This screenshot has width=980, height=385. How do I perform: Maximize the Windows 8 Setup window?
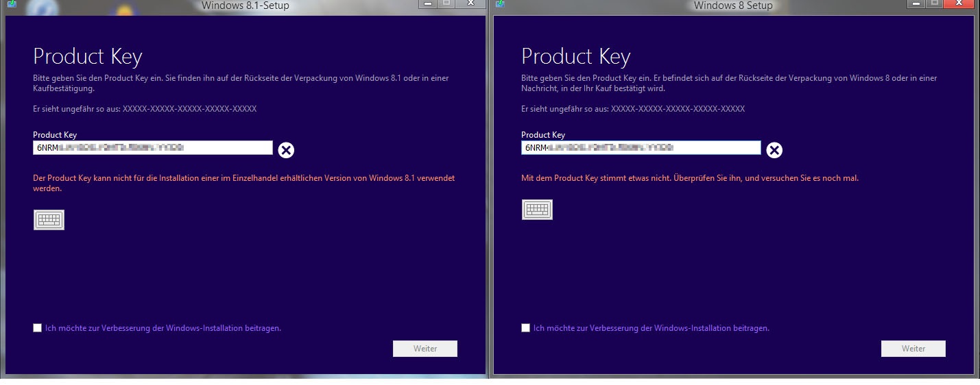[934, 3]
